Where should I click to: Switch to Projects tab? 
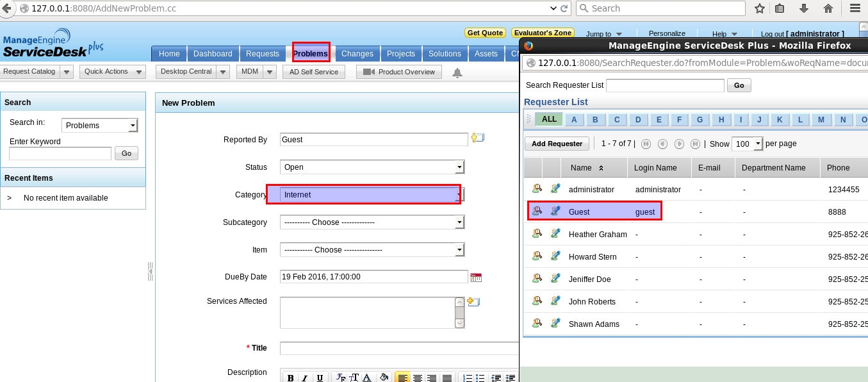point(402,54)
